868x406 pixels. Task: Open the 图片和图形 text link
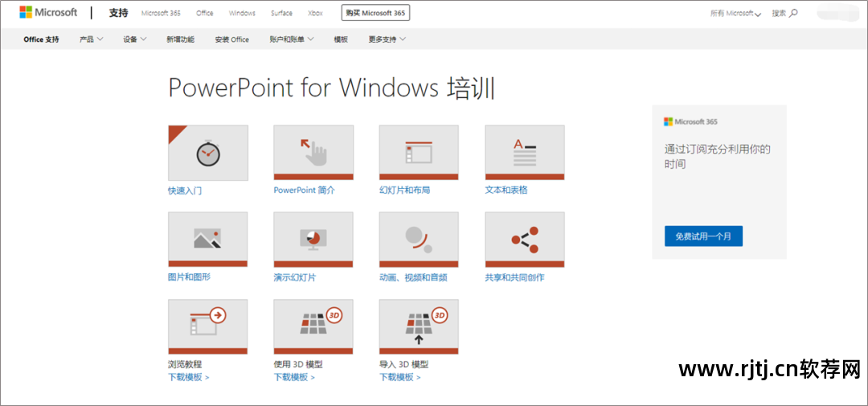190,277
